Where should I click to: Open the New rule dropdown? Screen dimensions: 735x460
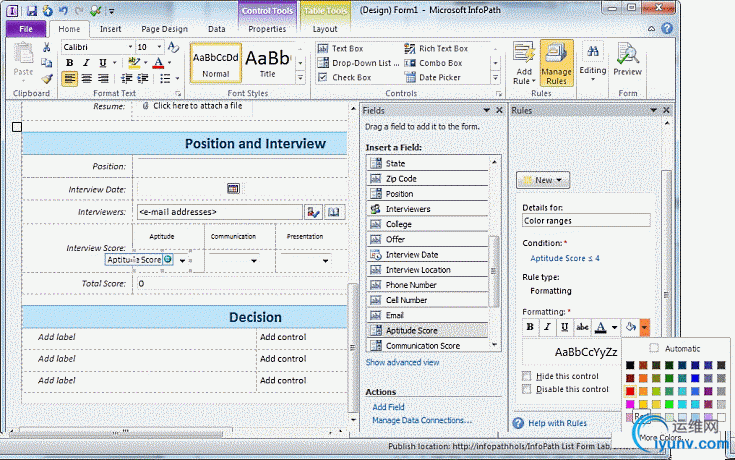pyautogui.click(x=544, y=181)
